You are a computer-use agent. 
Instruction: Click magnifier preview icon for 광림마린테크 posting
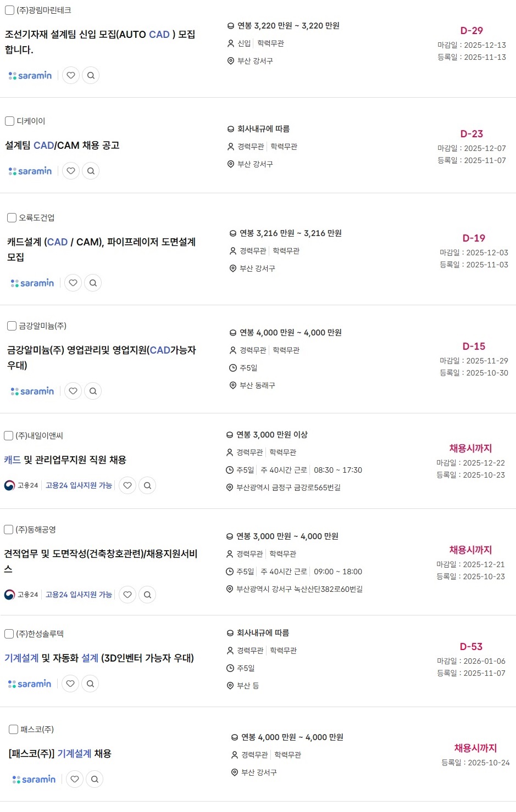pos(91,75)
